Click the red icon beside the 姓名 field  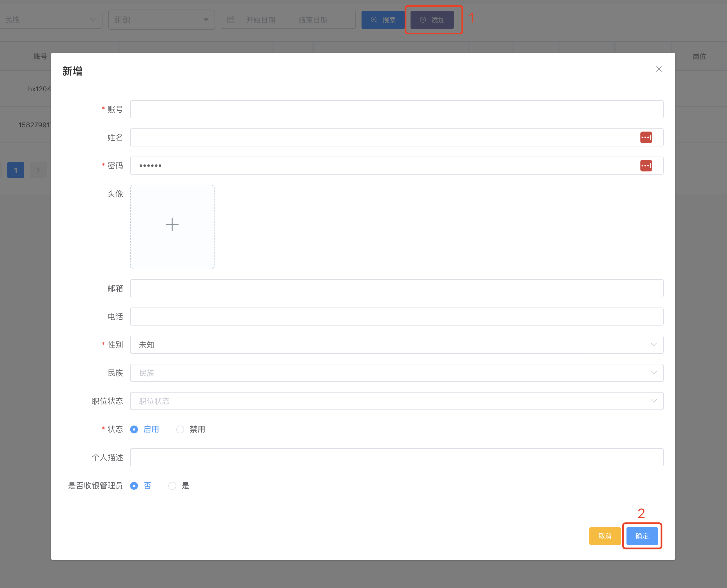[x=646, y=137]
